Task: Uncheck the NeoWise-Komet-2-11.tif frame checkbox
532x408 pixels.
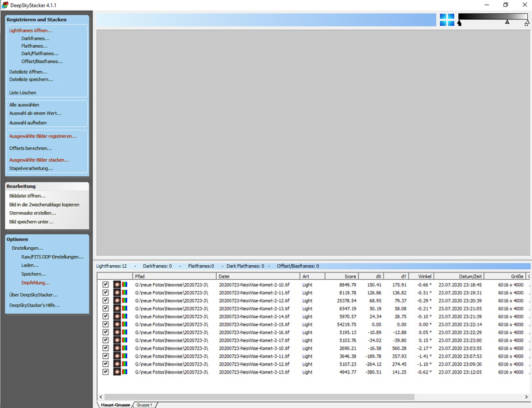Action: click(x=105, y=292)
